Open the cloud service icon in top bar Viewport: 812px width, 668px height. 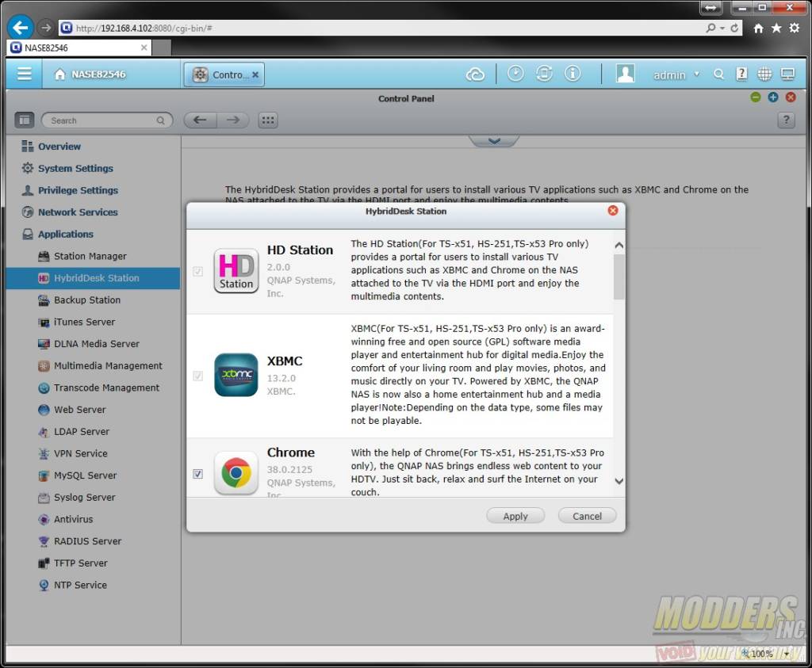[x=475, y=74]
